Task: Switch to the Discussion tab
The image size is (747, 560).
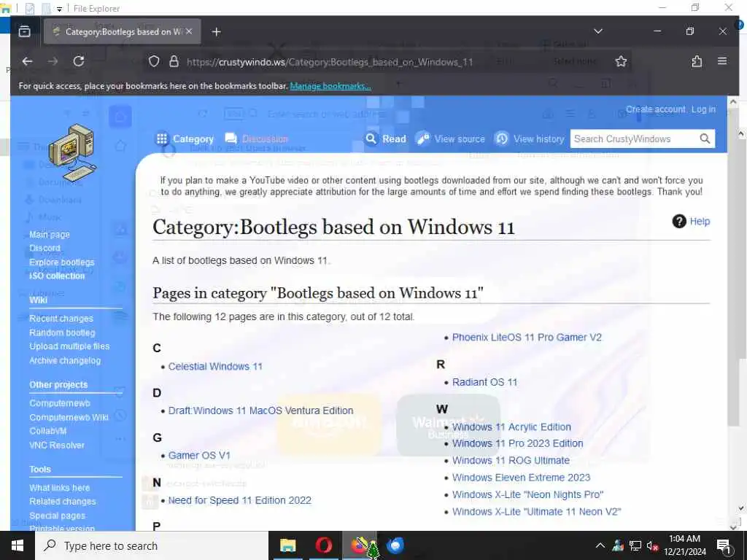Action: click(x=256, y=139)
